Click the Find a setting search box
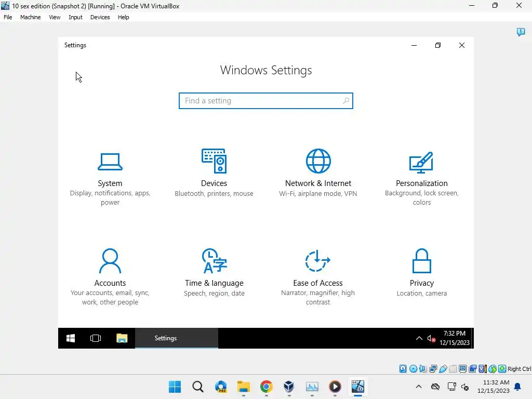The image size is (532, 399). tap(265, 101)
